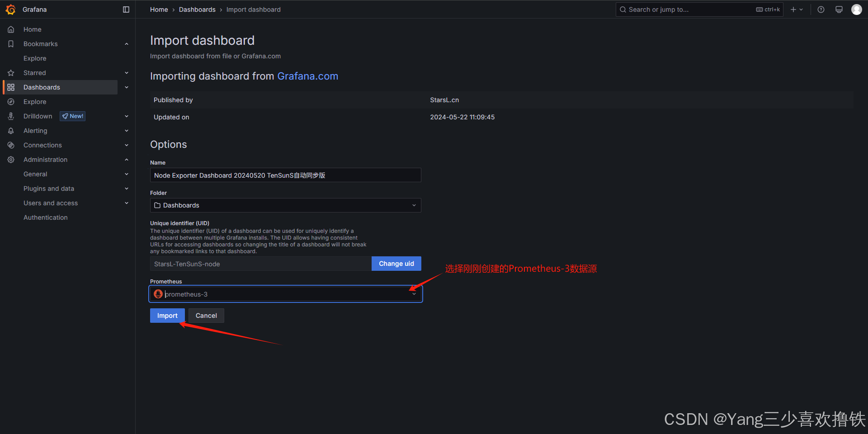Click the Import dashboard breadcrumb text

[254, 9]
